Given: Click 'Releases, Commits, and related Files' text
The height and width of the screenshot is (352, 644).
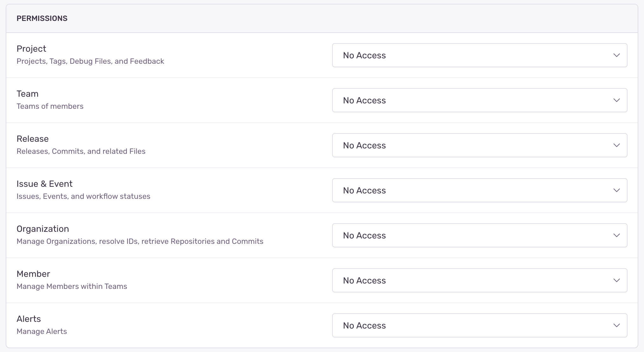Looking at the screenshot, I should [x=81, y=151].
